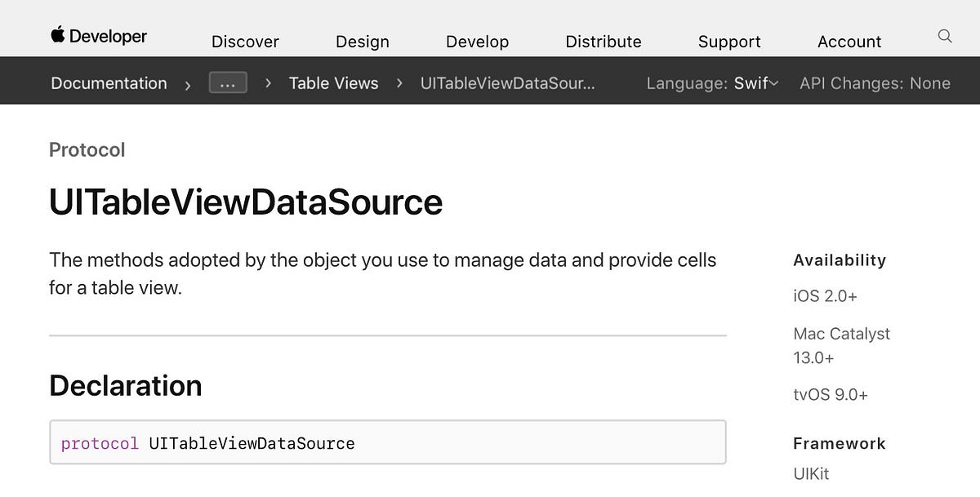
Task: Open the UIKit framework link
Action: click(x=811, y=473)
